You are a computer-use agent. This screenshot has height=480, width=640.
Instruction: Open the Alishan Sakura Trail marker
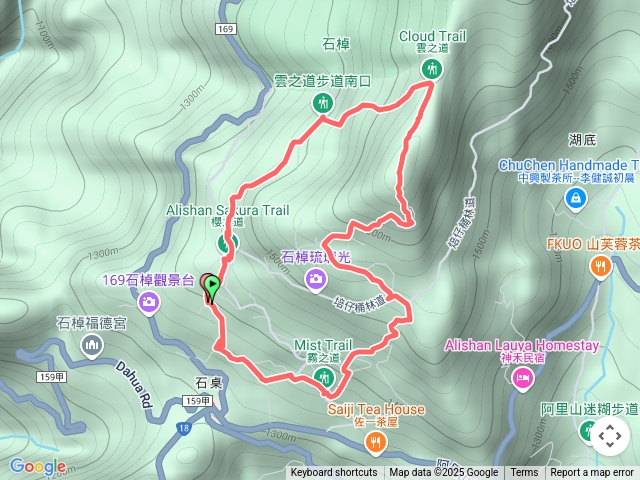(227, 243)
